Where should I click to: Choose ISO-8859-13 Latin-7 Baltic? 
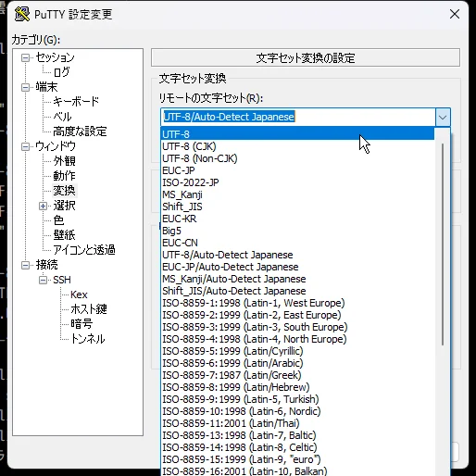pyautogui.click(x=297, y=435)
